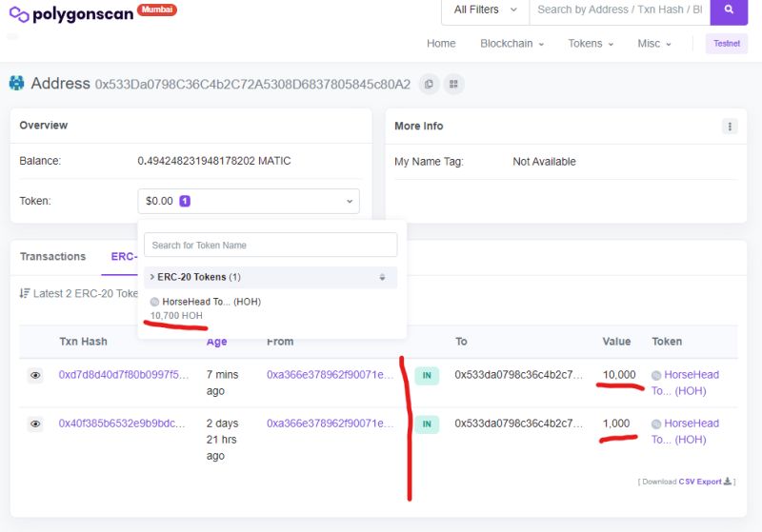Screen dimensions: 762x532
Task: Expand the Tokens menu
Action: pos(591,44)
